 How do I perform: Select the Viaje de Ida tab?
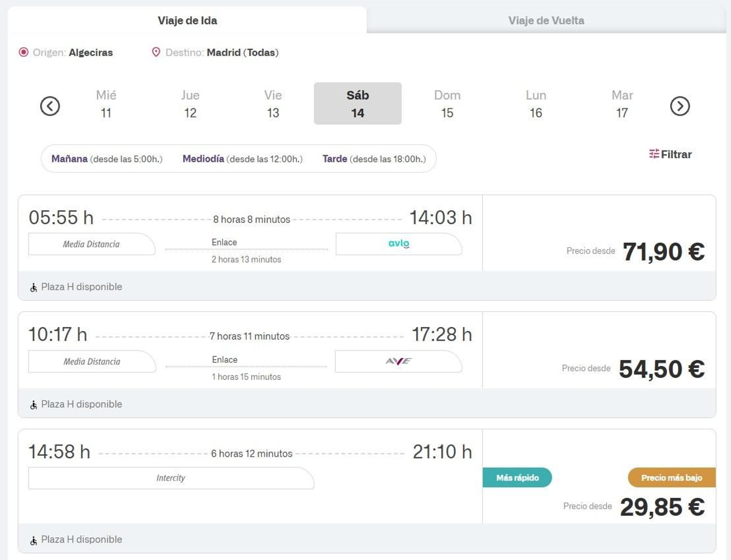(187, 21)
